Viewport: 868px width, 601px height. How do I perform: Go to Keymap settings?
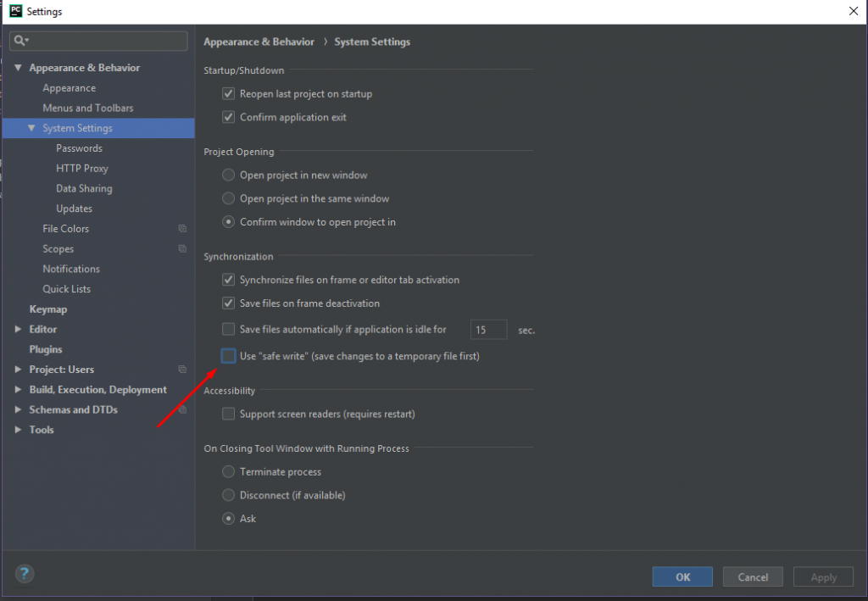tap(48, 309)
